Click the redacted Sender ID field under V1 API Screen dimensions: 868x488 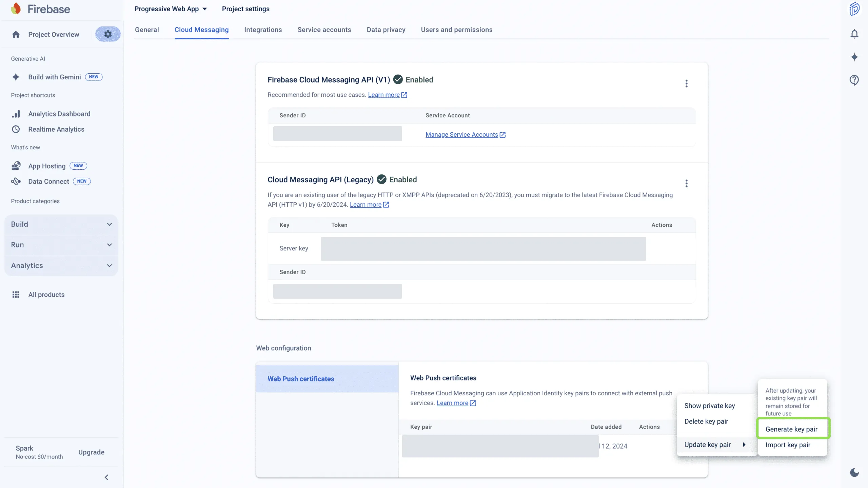(337, 134)
